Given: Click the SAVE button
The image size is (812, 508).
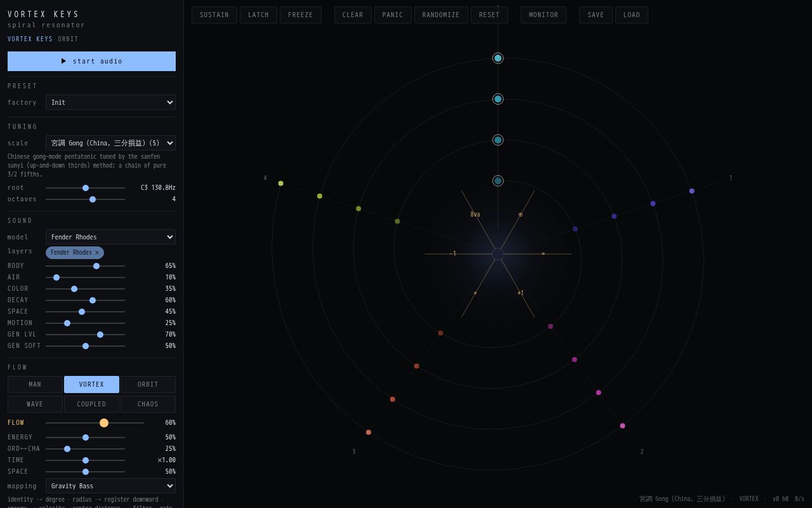Looking at the screenshot, I should (596, 15).
